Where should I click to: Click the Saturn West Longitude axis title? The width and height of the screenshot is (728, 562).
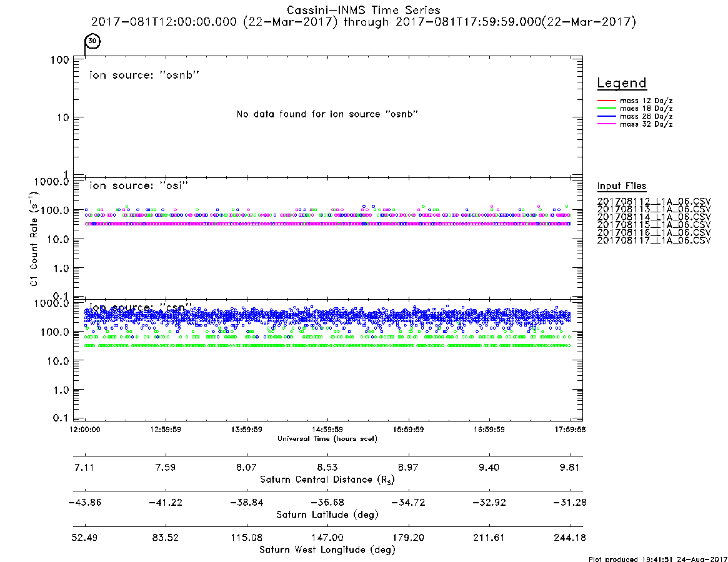[327, 550]
